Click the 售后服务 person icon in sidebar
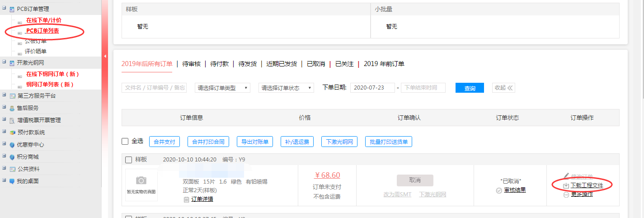644x218 pixels. coord(12,108)
